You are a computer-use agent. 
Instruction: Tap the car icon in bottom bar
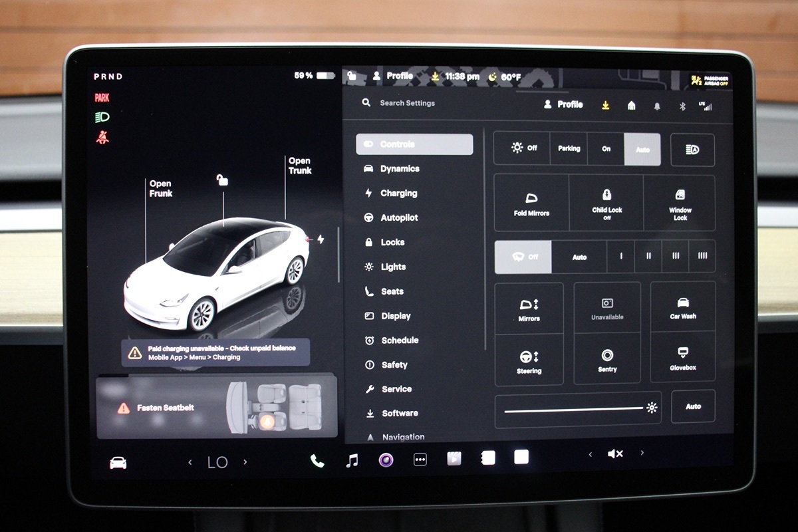[x=118, y=463]
